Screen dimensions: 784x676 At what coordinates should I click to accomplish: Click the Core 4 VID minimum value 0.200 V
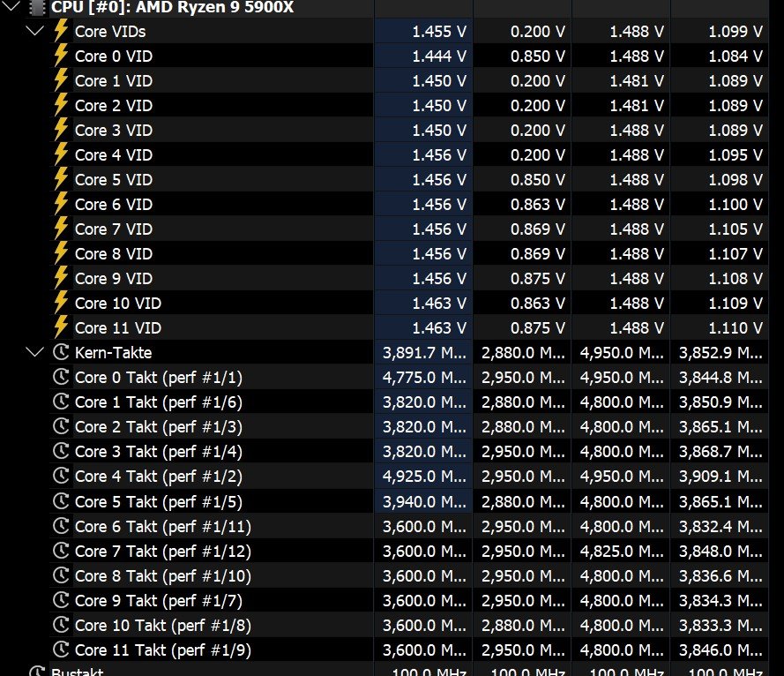(537, 155)
